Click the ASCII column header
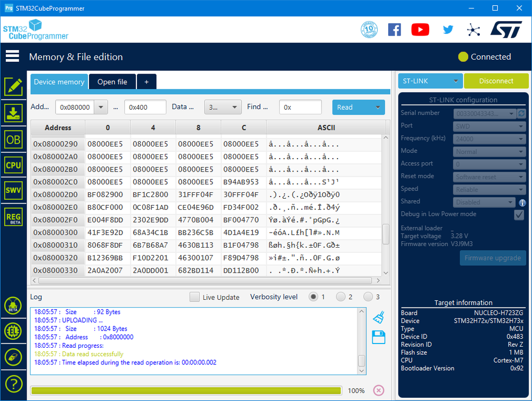 tap(326, 128)
